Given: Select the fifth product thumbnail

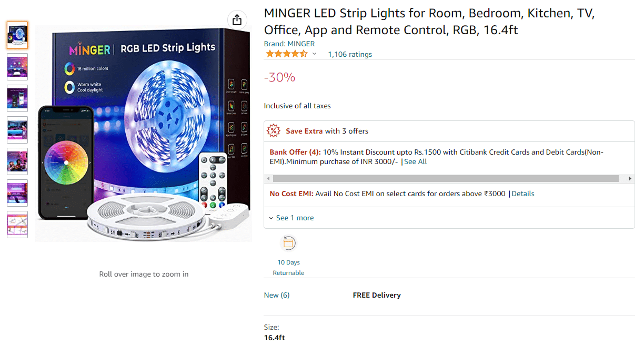Looking at the screenshot, I should coord(17,161).
